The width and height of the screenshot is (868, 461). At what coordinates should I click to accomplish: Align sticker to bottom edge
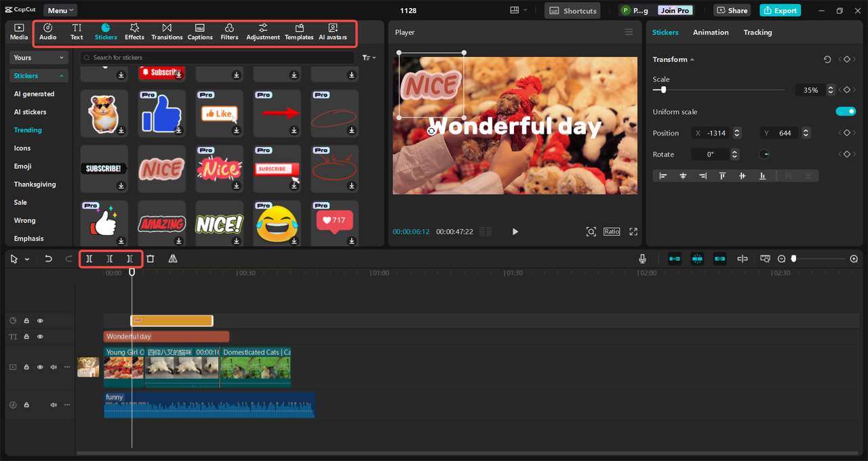coord(762,176)
